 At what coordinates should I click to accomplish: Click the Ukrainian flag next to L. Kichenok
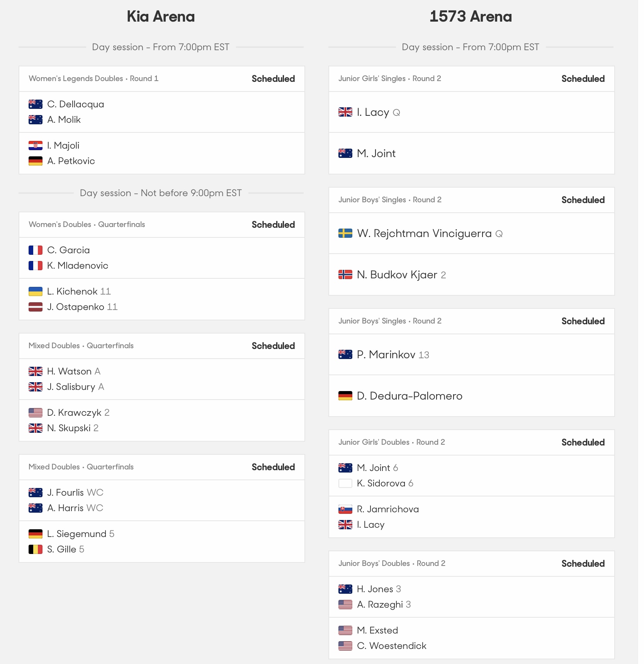(x=36, y=291)
